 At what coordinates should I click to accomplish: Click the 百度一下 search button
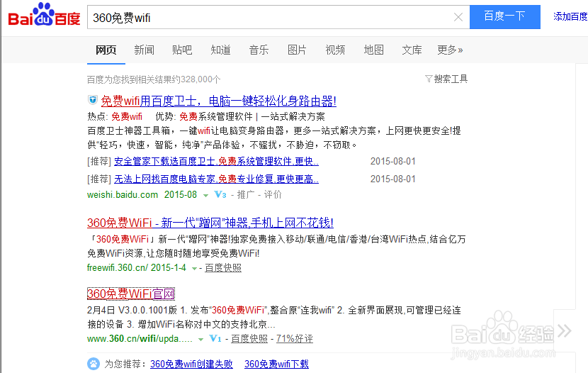[504, 17]
